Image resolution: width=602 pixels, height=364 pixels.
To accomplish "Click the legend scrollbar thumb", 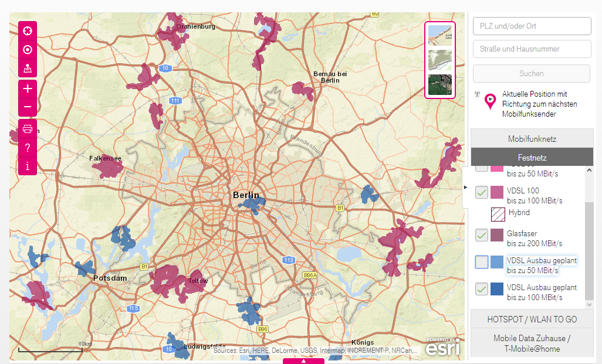I will click(x=589, y=251).
